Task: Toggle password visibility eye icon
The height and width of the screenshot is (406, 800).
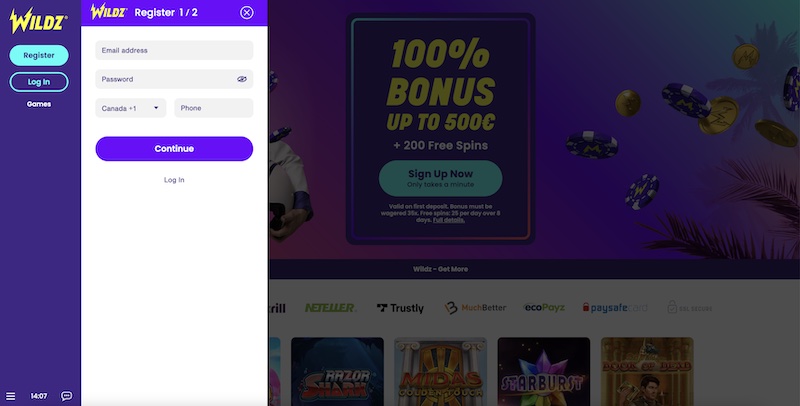Action: pos(242,79)
